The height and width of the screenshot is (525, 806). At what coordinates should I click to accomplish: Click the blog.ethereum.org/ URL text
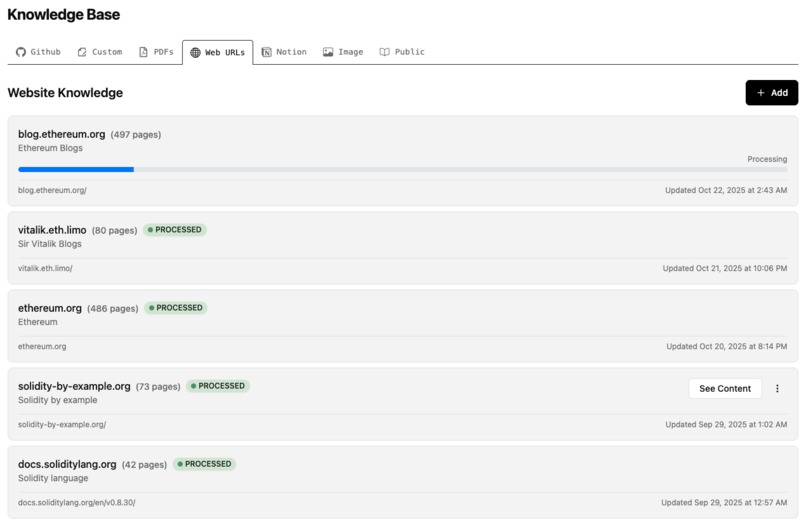coord(52,190)
